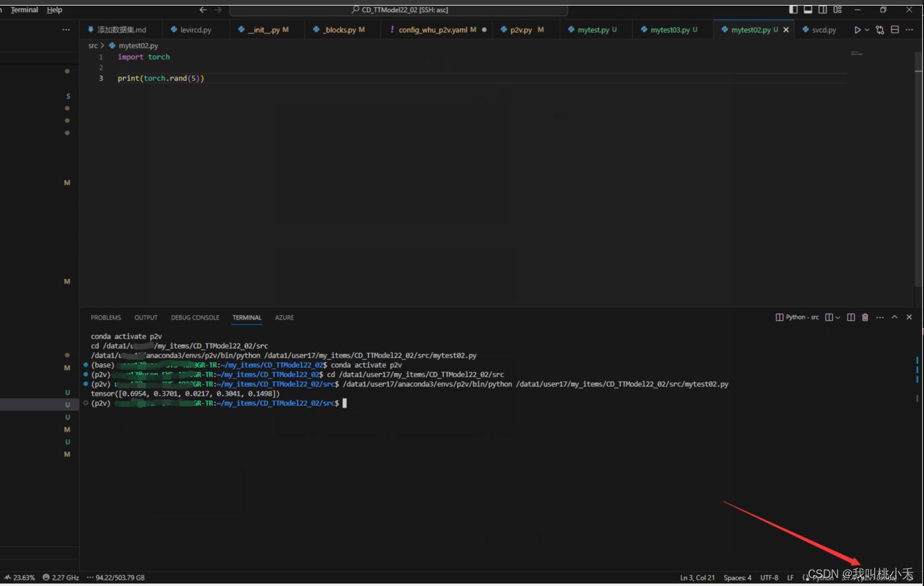924x586 pixels.
Task: Select the 'Python - src' terminal label
Action: (x=797, y=317)
